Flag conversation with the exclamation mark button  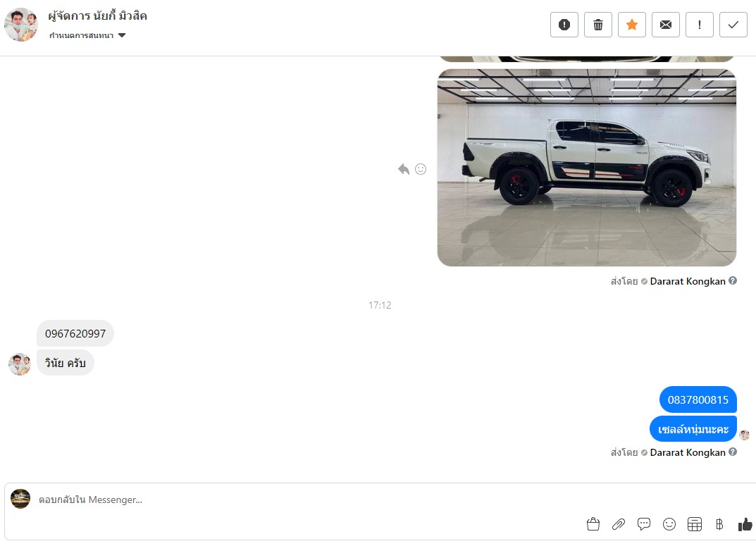point(699,25)
